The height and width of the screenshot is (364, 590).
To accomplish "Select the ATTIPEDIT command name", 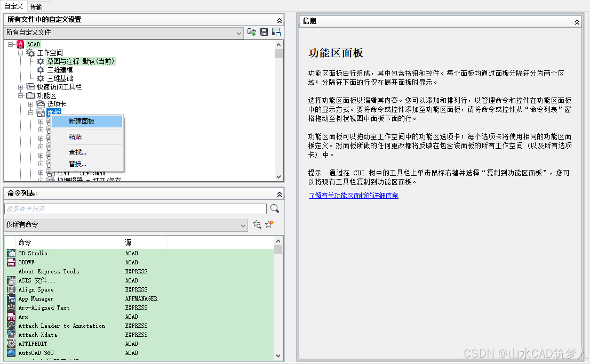I will click(x=33, y=344).
